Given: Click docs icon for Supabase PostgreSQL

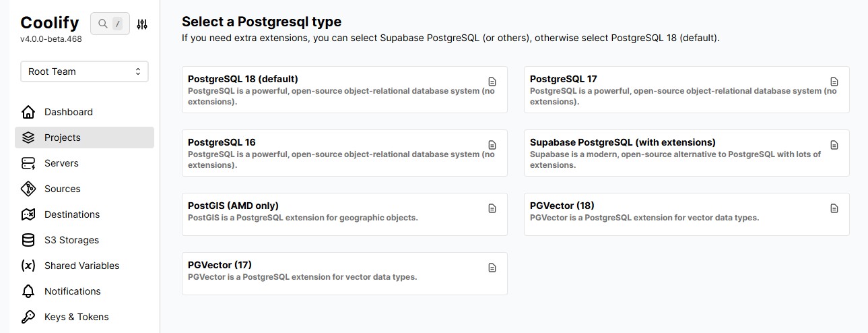Looking at the screenshot, I should pyautogui.click(x=834, y=145).
